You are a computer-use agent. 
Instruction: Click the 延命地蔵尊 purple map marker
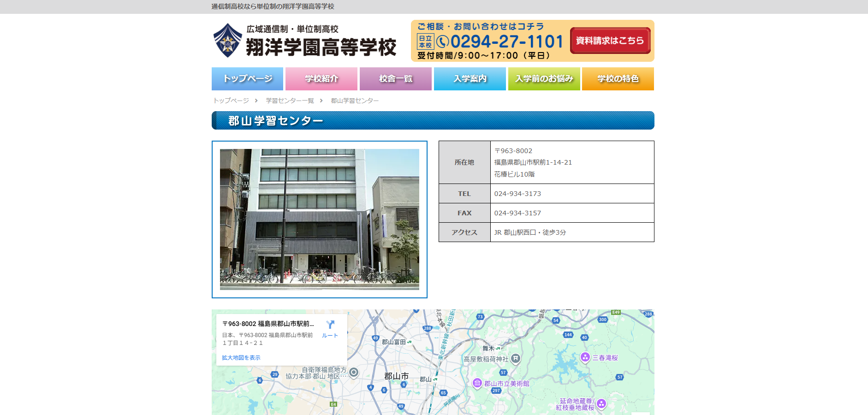pyautogui.click(x=601, y=404)
